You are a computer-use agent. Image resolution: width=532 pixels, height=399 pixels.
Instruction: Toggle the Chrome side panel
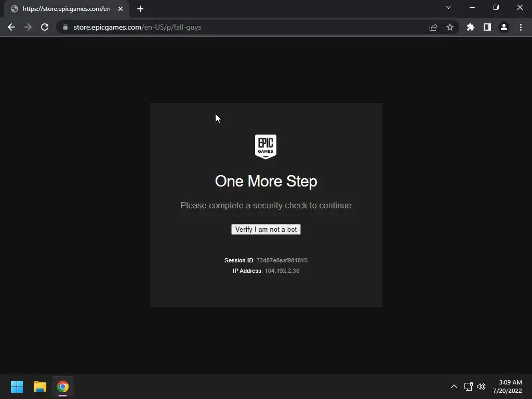[487, 27]
